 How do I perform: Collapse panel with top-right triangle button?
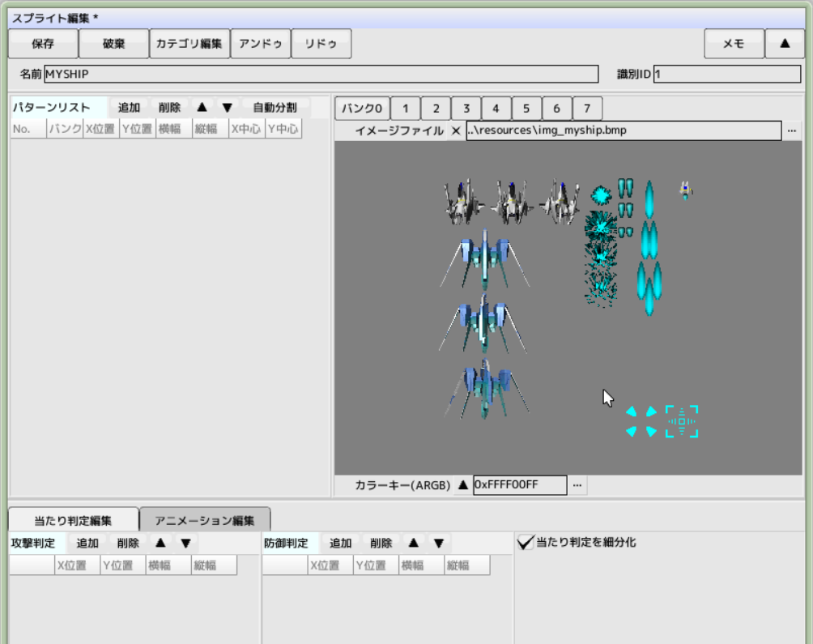pyautogui.click(x=785, y=44)
